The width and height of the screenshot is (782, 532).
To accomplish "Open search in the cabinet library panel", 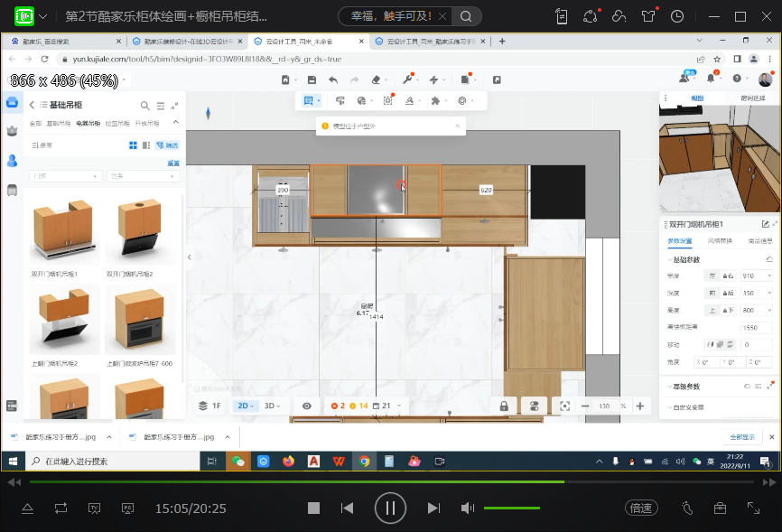I will pyautogui.click(x=144, y=106).
